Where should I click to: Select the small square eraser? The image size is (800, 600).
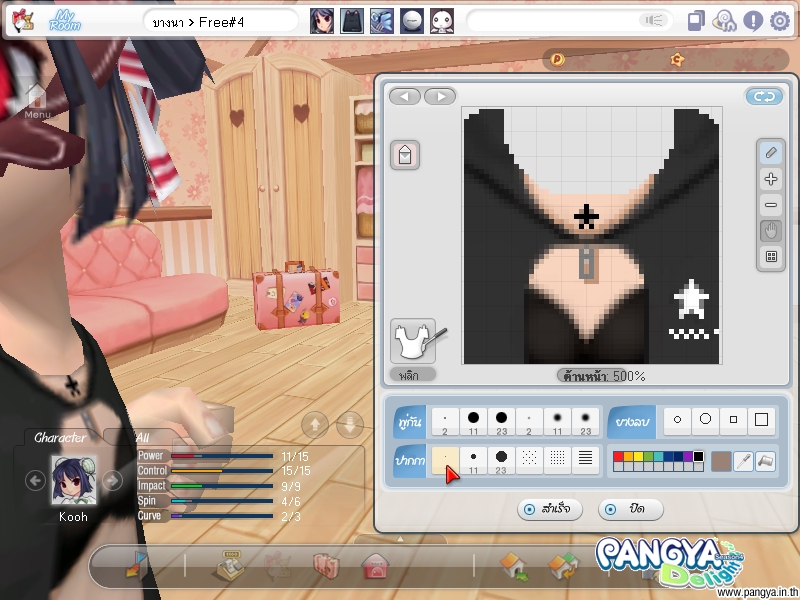(x=733, y=420)
